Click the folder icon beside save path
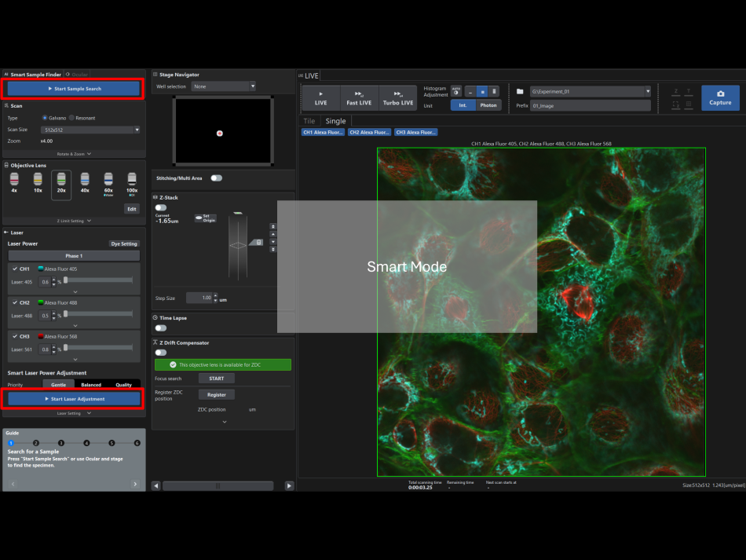The image size is (746, 560). (519, 91)
